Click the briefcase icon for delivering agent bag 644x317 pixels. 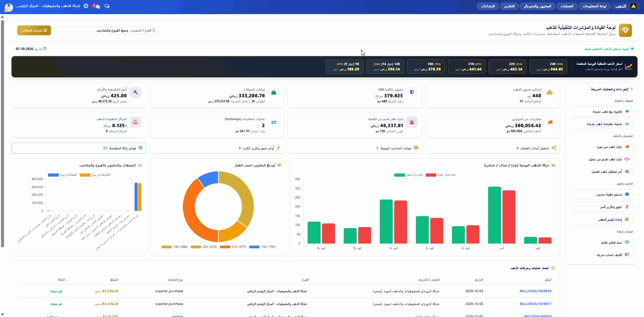(627, 194)
